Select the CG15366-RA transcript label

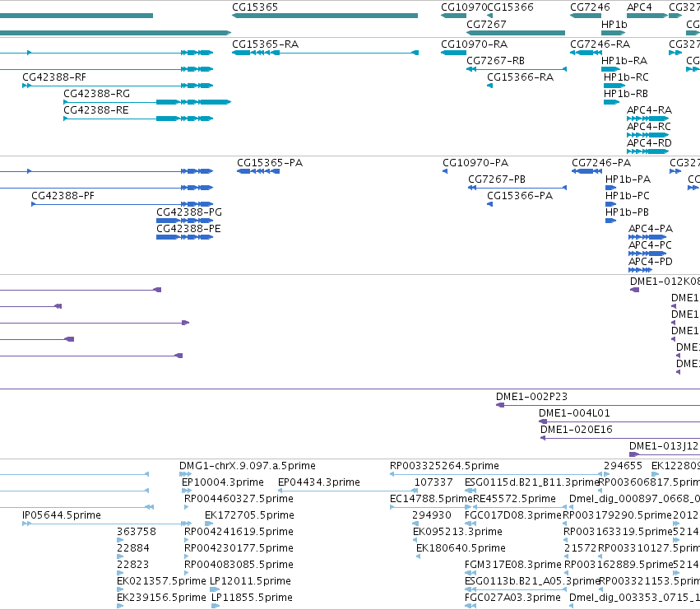(x=520, y=77)
